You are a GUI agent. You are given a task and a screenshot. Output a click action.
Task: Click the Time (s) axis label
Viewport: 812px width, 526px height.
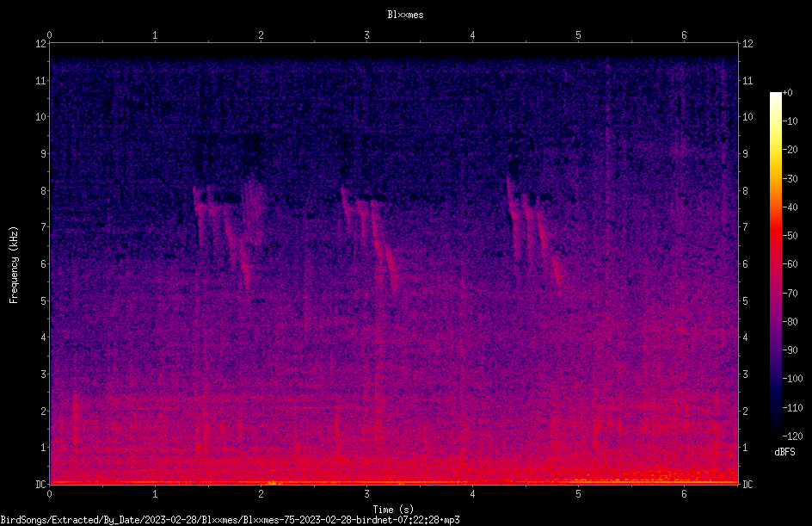pyautogui.click(x=393, y=510)
